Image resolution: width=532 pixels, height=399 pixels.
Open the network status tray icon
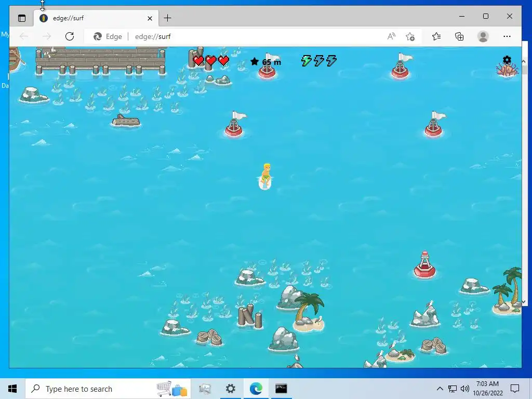453,389
